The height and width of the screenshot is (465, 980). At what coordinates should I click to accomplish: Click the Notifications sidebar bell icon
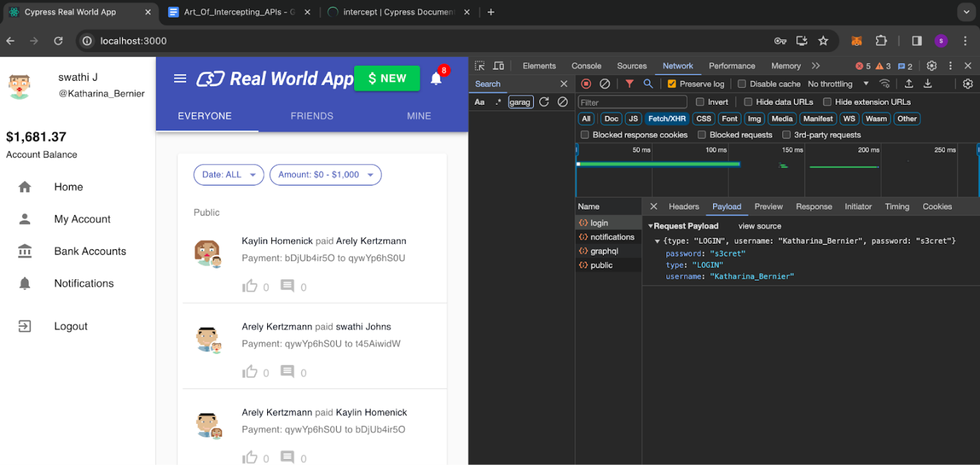click(x=25, y=284)
